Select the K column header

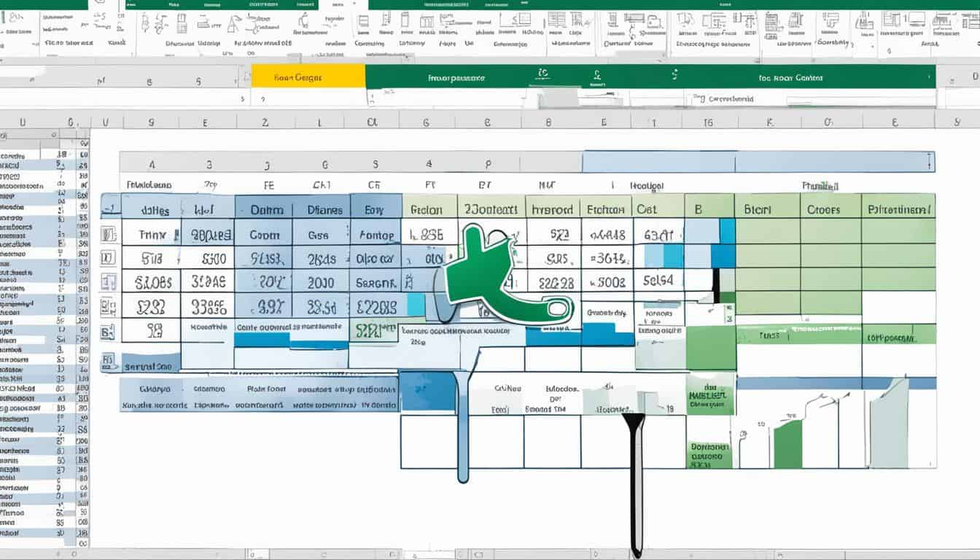coord(769,122)
